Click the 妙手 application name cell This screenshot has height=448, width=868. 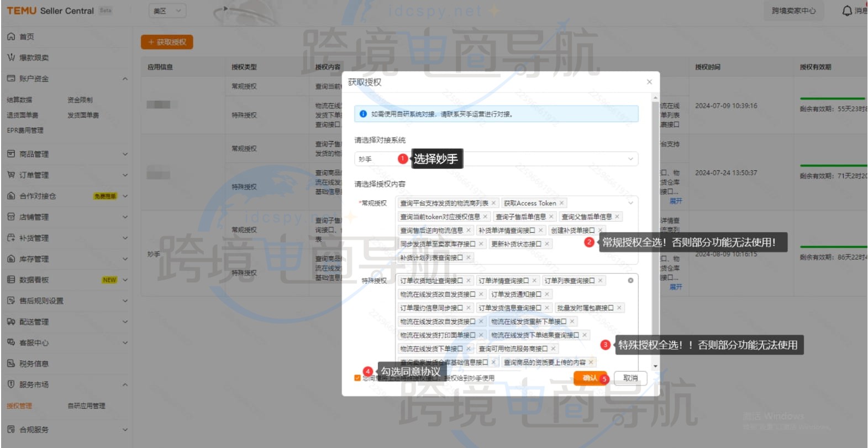pyautogui.click(x=154, y=254)
